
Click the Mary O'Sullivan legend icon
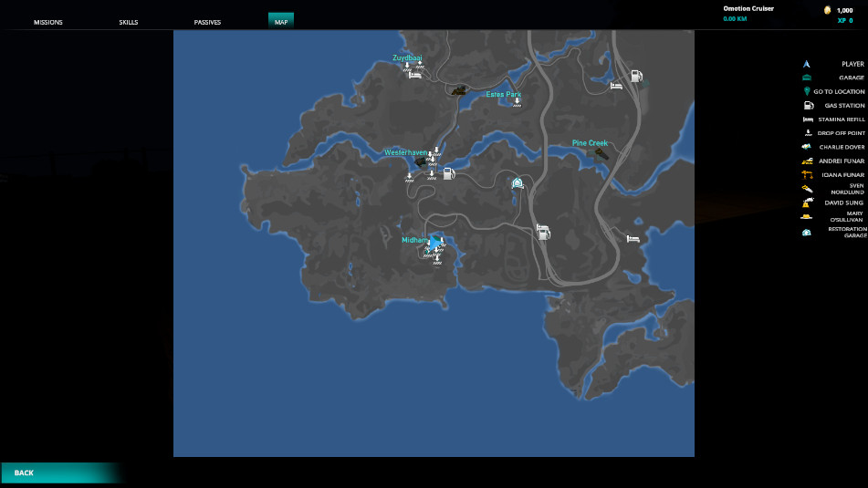(807, 216)
